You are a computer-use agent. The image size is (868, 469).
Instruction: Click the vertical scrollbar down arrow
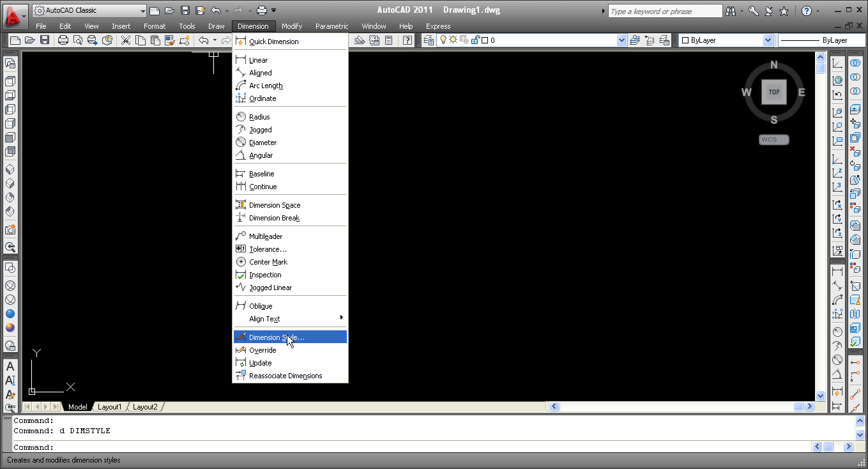pyautogui.click(x=821, y=396)
